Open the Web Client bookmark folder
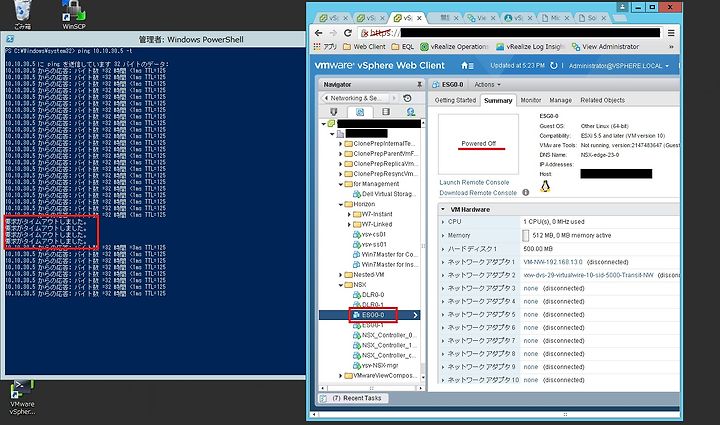The image size is (720, 425). (x=365, y=47)
